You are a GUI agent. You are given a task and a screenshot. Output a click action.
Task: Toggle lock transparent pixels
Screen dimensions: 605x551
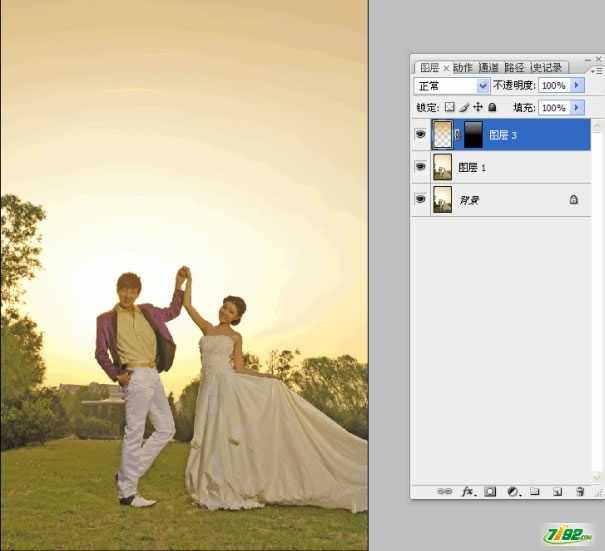pyautogui.click(x=450, y=107)
